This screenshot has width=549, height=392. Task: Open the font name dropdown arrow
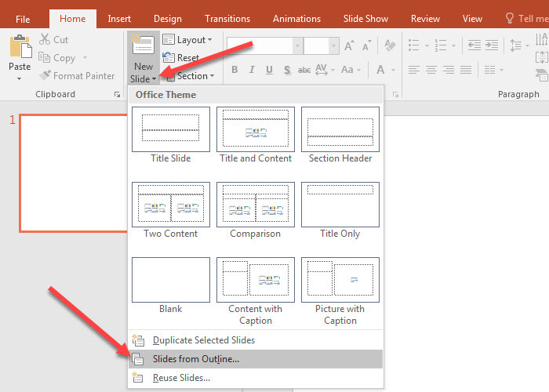pos(298,45)
